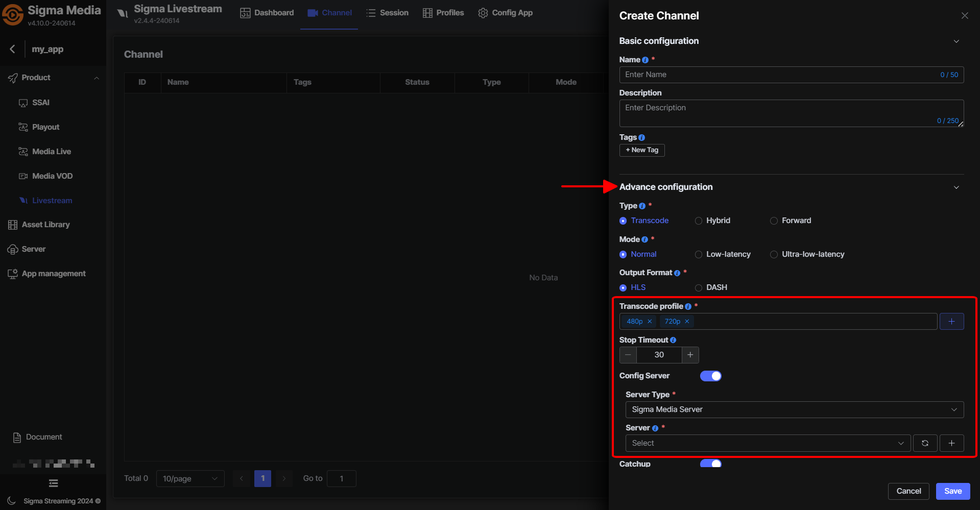
Task: Click the plus icon to add Transcode profile
Action: 951,322
